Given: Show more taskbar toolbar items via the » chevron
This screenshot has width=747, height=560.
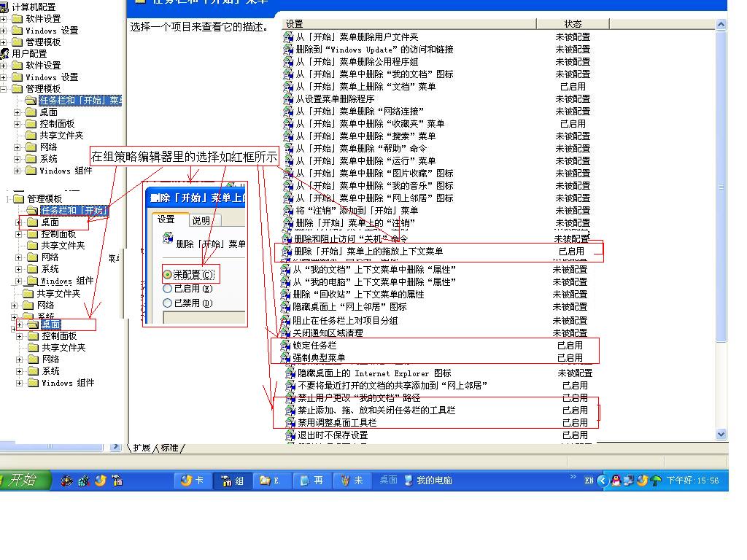Looking at the screenshot, I should [573, 477].
